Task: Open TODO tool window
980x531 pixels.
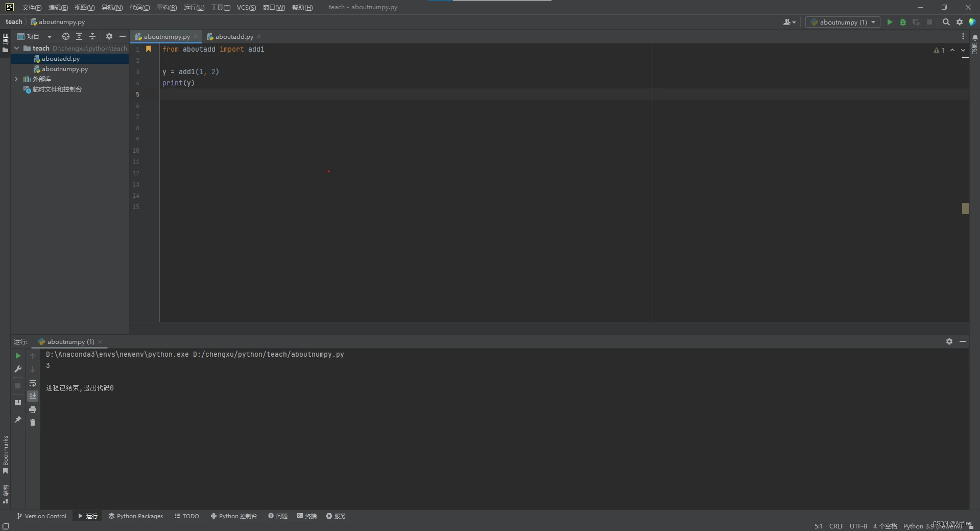Action: 187,516
